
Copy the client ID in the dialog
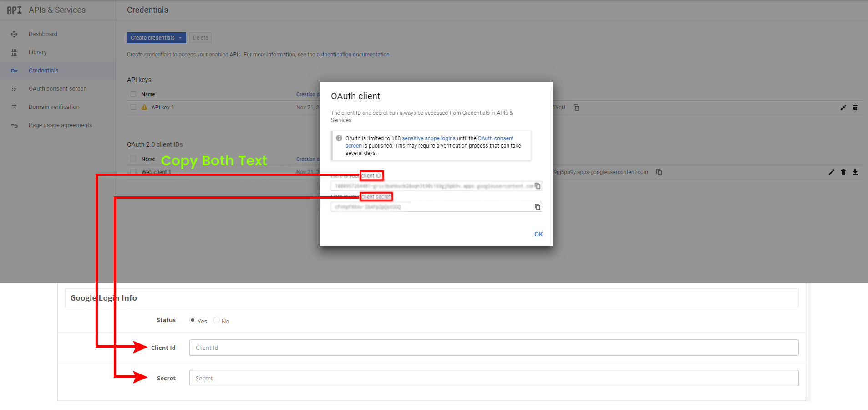pyautogui.click(x=538, y=186)
